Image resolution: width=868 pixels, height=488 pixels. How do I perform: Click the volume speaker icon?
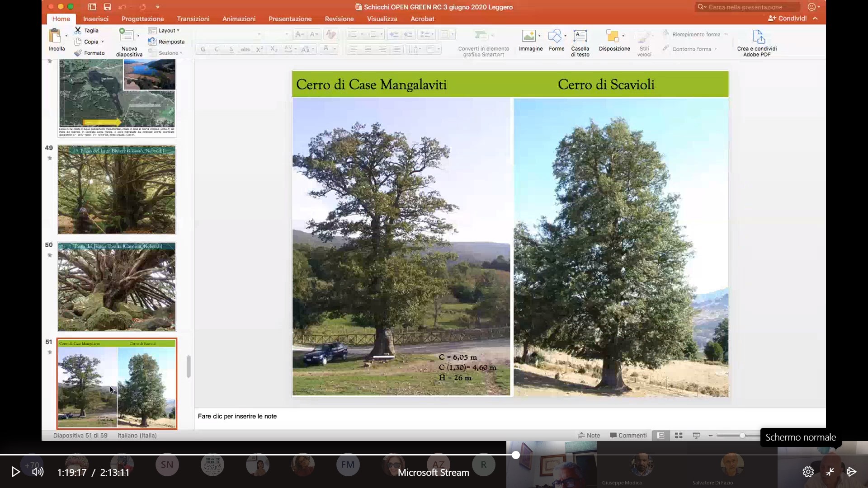click(x=38, y=472)
